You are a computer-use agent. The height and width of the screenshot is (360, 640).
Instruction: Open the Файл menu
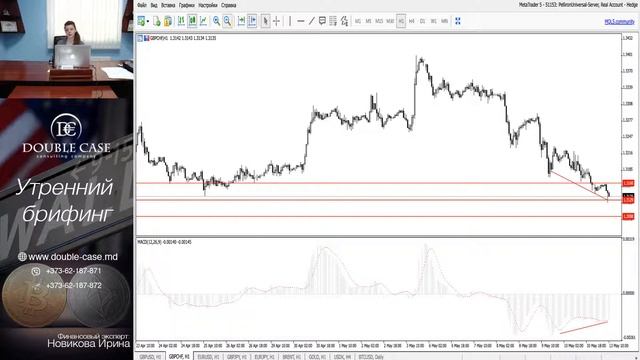[142, 5]
